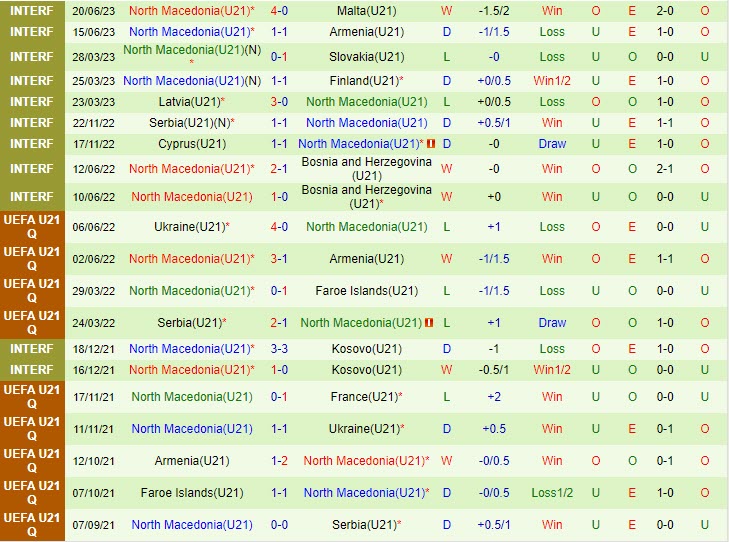Open Ukraine(U21) team in 06/06/22 row
729x542 pixels.
(190, 227)
